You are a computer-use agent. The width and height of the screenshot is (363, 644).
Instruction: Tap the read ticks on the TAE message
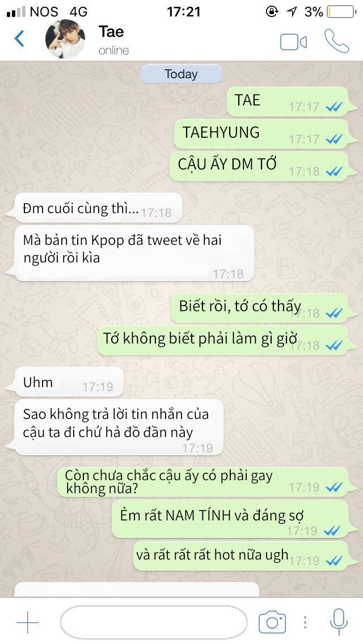334,107
